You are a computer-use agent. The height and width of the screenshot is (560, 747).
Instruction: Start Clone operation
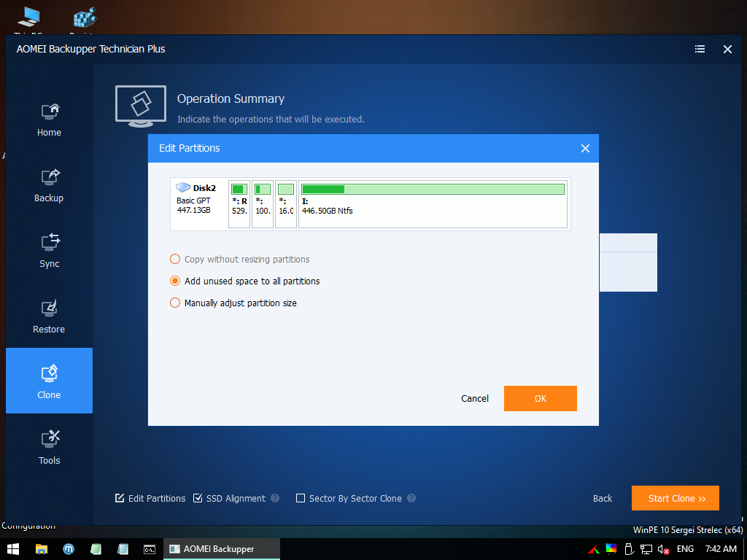point(675,498)
